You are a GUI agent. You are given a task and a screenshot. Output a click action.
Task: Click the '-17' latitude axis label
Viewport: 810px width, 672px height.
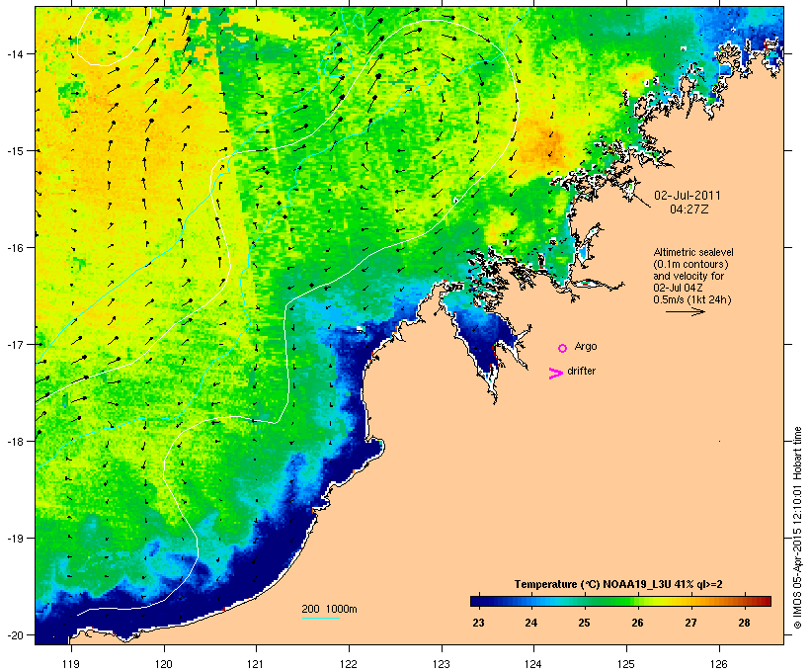click(14, 345)
